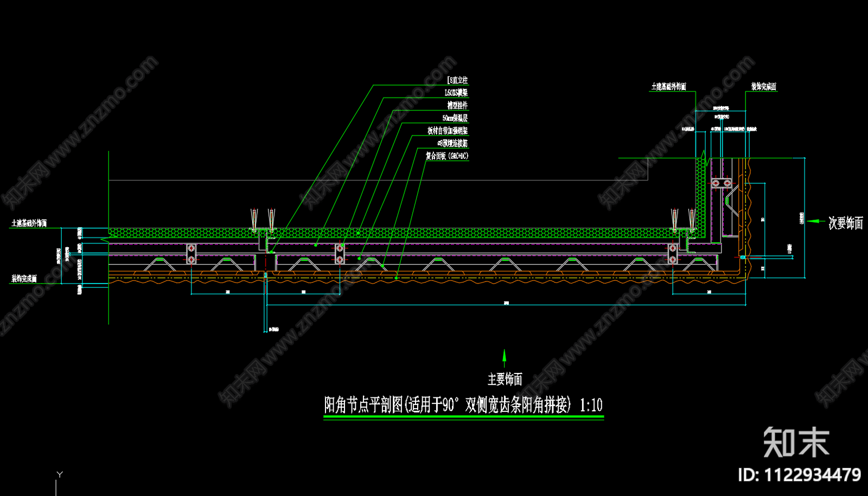Pick the 槽型挂件 annotation text

[457, 105]
